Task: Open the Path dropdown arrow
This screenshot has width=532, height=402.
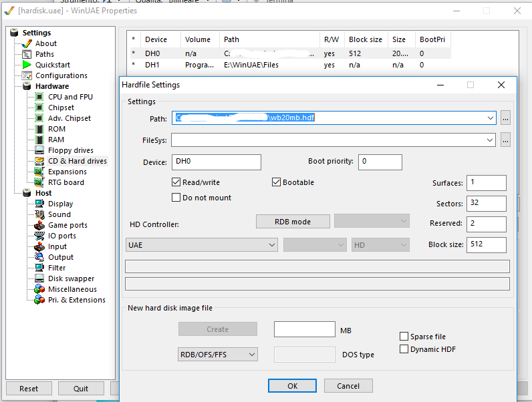Action: click(491, 118)
